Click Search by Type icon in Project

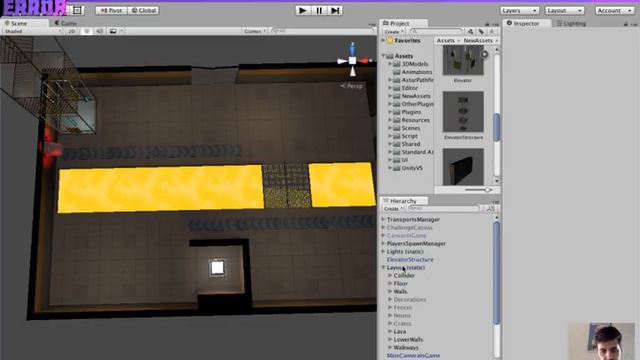pyautogui.click(x=471, y=31)
